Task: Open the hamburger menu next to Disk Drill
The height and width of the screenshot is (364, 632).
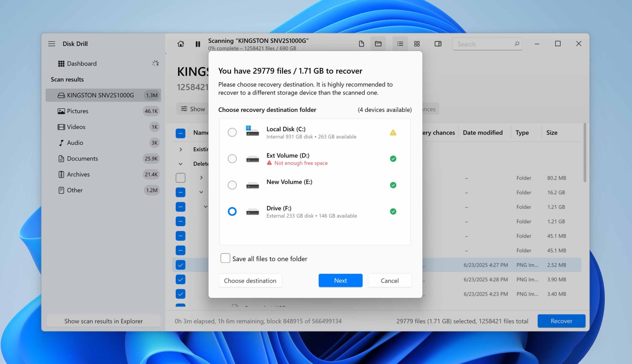Action: click(x=51, y=44)
